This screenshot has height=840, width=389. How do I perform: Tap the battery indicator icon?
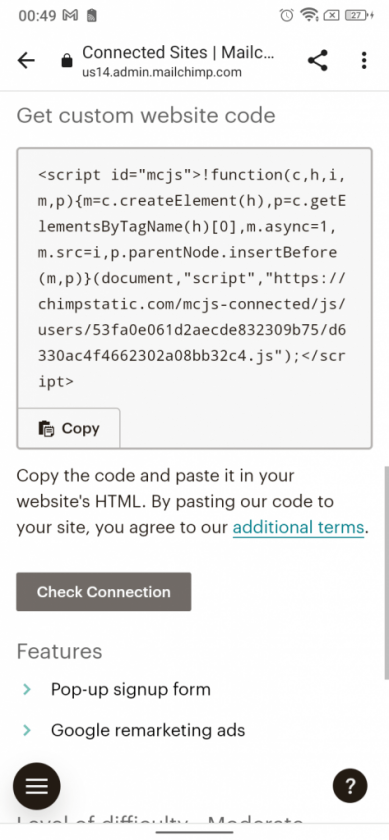point(360,15)
